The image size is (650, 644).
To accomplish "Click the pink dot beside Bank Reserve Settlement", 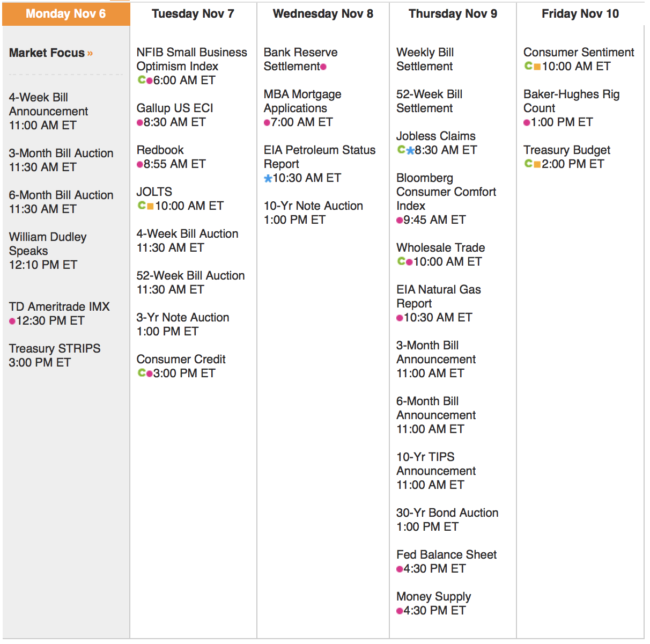I will click(x=323, y=67).
